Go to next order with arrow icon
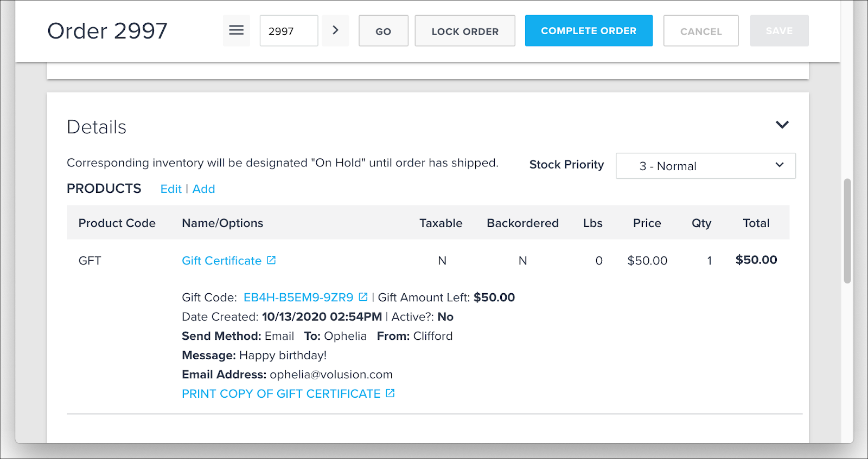This screenshot has height=459, width=868. tap(335, 30)
